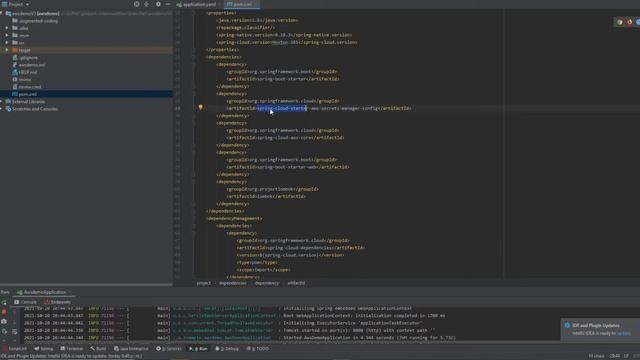Open the Project view dropdown
Image resolution: width=640 pixels, height=360 pixels.
16,4
